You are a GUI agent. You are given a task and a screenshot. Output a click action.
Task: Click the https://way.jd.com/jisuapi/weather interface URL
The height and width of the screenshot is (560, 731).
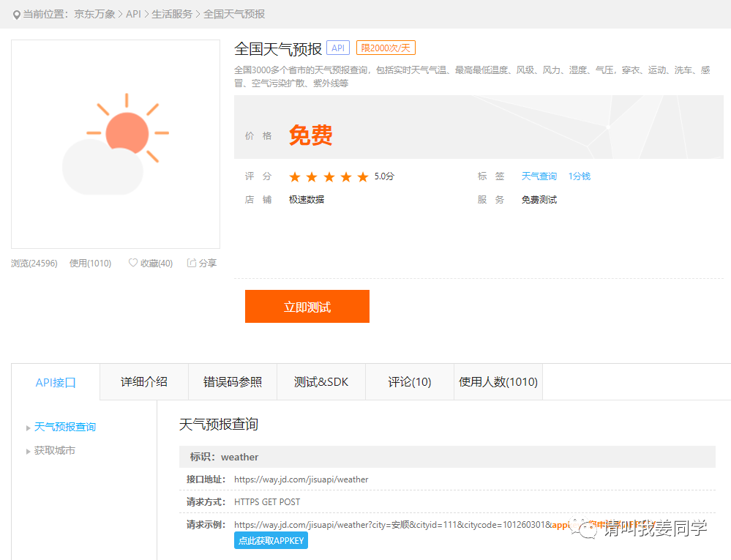pyautogui.click(x=301, y=479)
